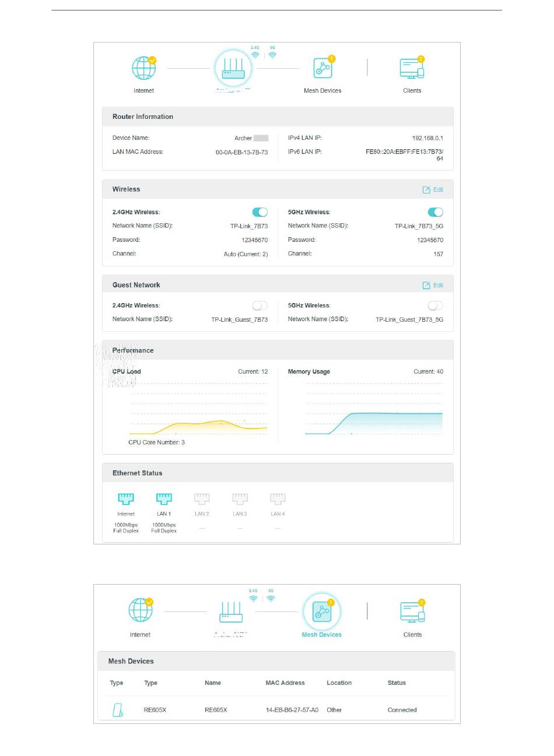Click the highlighted Mesh Devices icon above device table
554x756 pixels.
coord(322,611)
